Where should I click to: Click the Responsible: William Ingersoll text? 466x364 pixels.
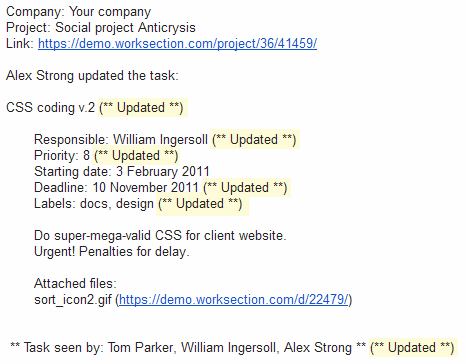pos(121,140)
